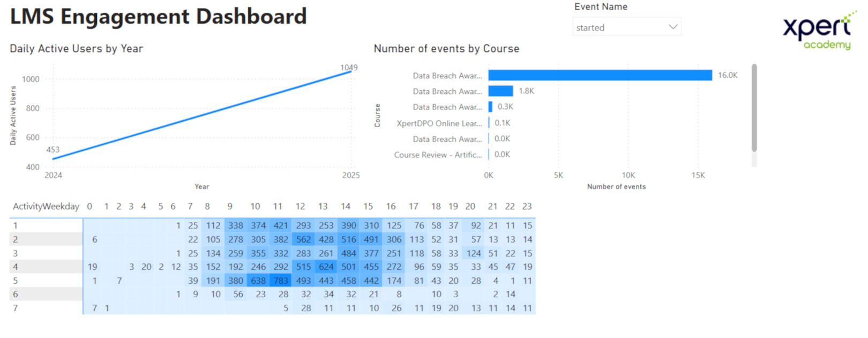Viewport: 868px width, 338px height.
Task: Select the heatmap cell showing 638
Action: point(258,281)
